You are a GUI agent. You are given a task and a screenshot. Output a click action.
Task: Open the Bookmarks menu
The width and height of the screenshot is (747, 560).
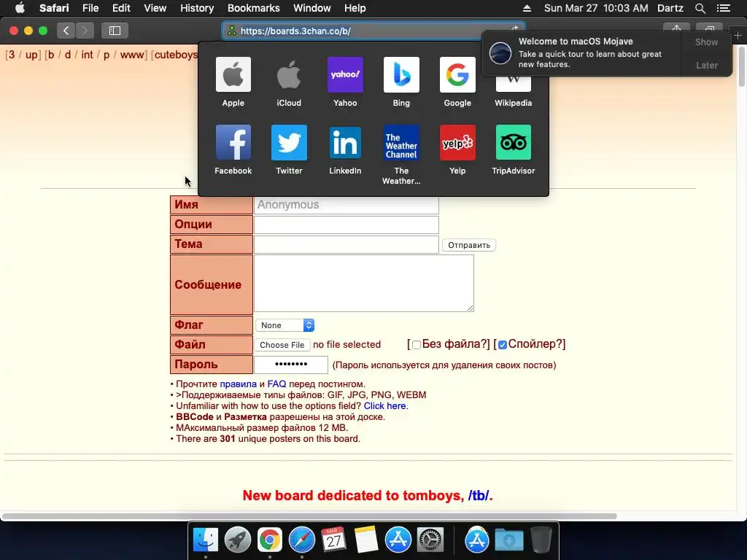[x=253, y=8]
